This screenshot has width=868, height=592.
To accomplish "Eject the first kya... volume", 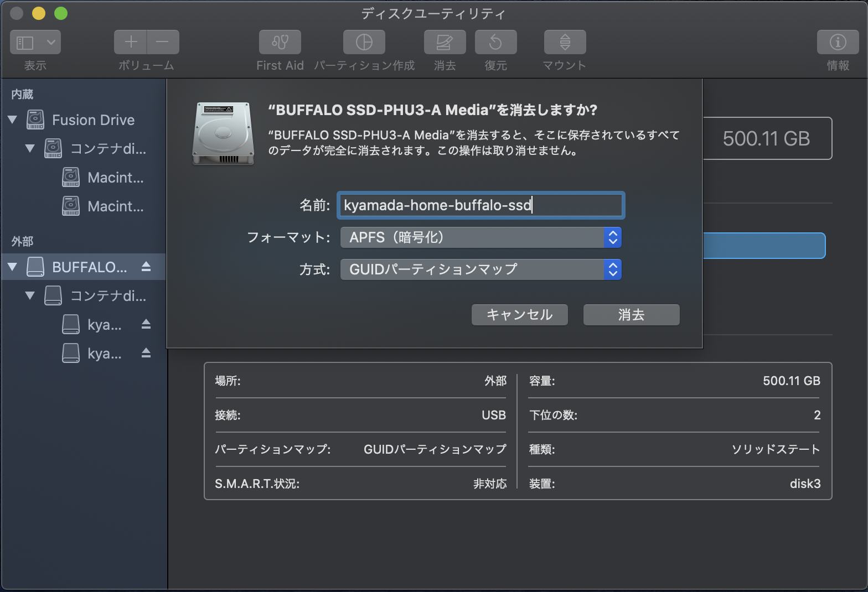I will [146, 324].
